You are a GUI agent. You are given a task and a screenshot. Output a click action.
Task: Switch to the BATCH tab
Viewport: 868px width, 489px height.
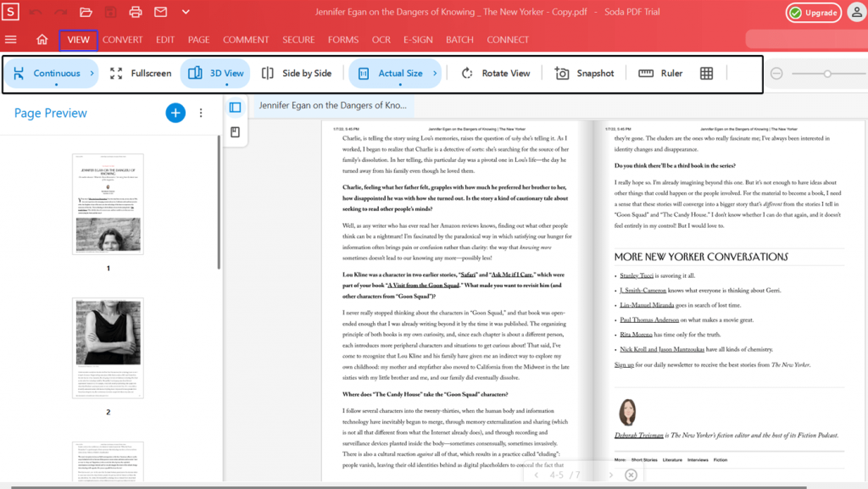point(459,40)
